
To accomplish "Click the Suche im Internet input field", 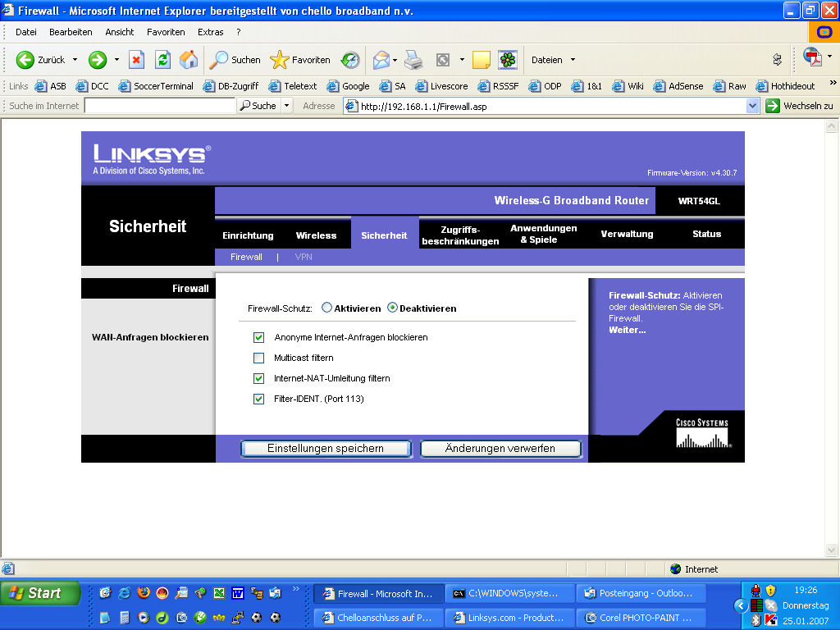I will coord(160,106).
